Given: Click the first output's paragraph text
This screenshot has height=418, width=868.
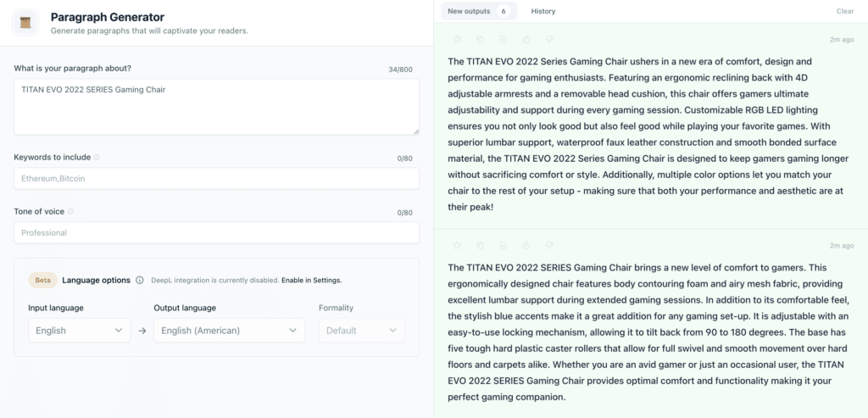Looking at the screenshot, I should [648, 133].
